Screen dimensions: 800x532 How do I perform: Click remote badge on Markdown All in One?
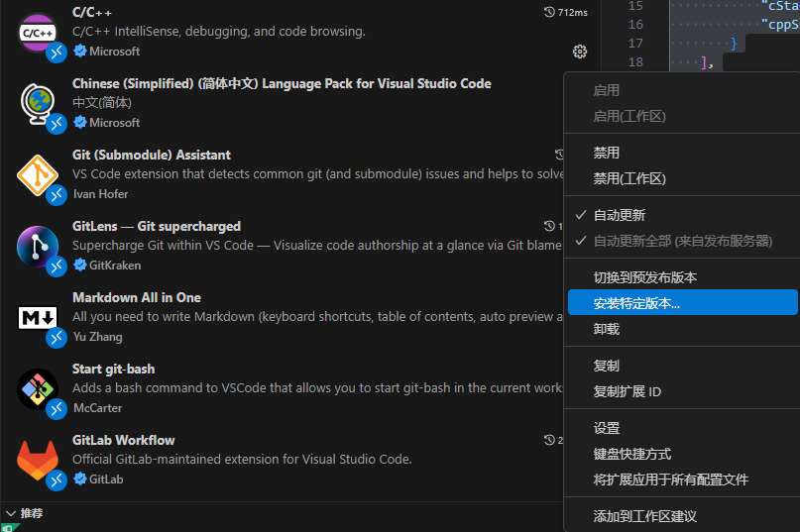click(57, 338)
